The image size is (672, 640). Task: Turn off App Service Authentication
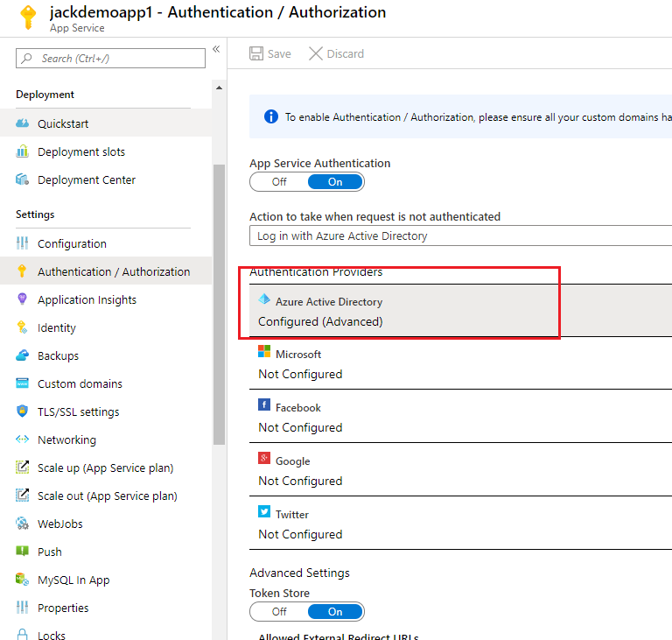click(279, 182)
